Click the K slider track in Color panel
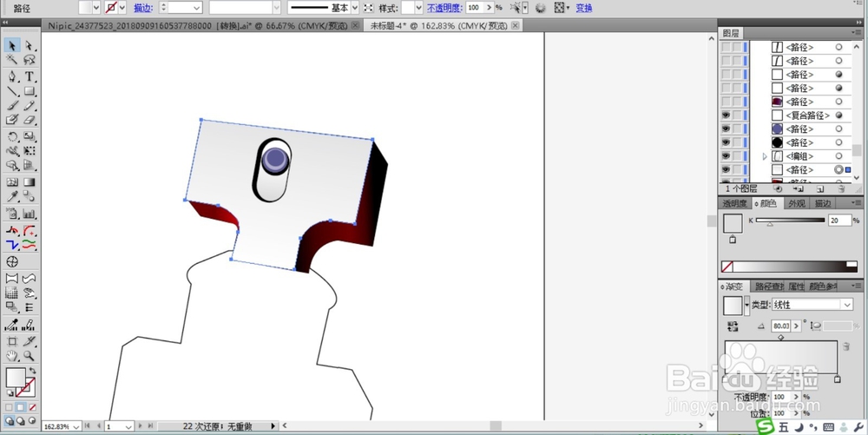The height and width of the screenshot is (435, 868). (x=790, y=221)
